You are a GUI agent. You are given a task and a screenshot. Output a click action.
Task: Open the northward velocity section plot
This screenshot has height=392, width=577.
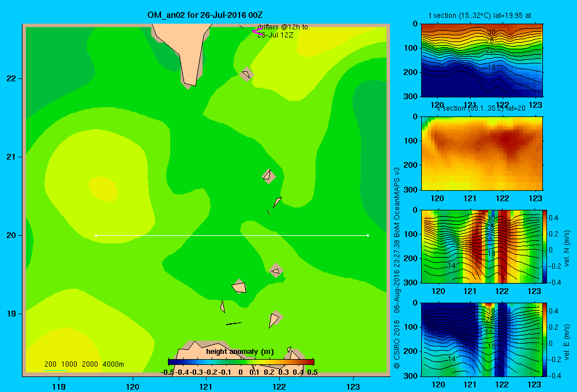point(482,246)
